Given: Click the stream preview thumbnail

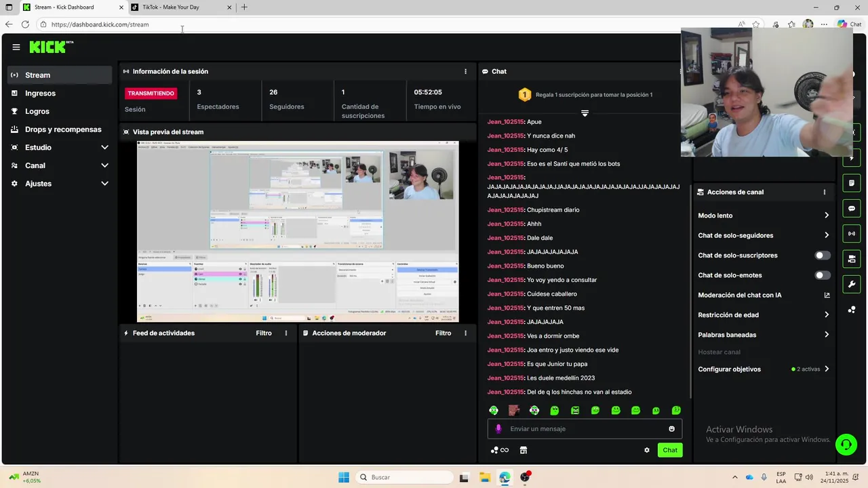Looking at the screenshot, I should point(298,232).
